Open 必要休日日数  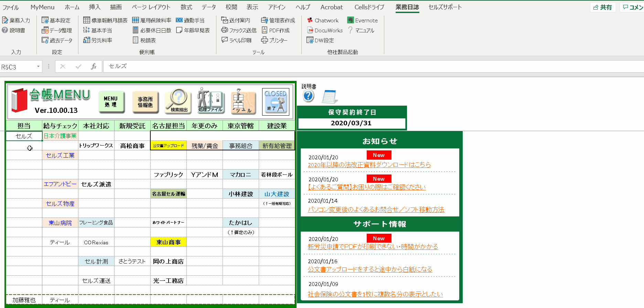click(152, 30)
